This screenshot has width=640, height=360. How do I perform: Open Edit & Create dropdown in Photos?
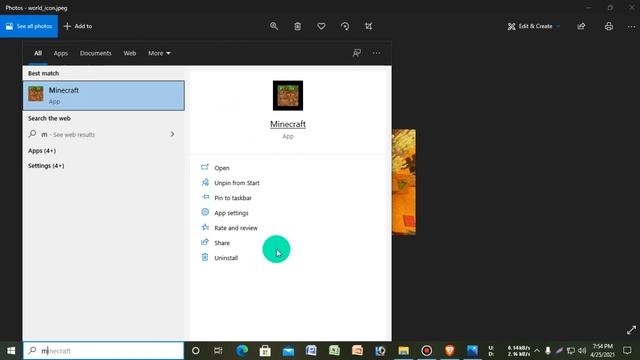click(x=533, y=26)
